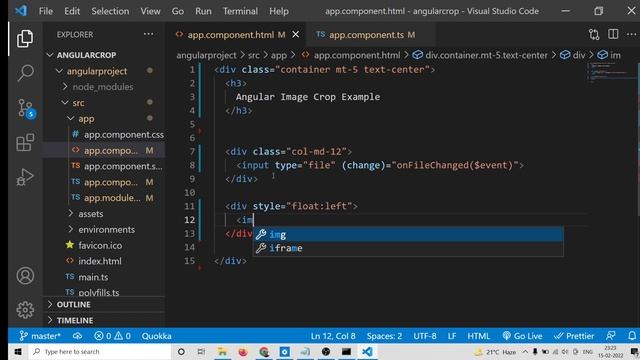Click LF end of line selector
The width and height of the screenshot is (640, 360).
point(452,336)
